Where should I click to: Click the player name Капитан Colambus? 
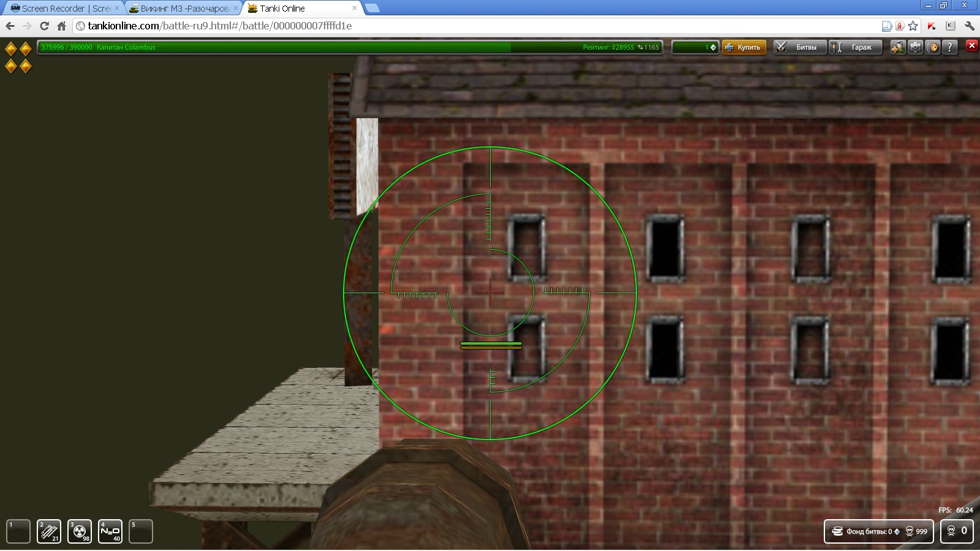click(126, 47)
